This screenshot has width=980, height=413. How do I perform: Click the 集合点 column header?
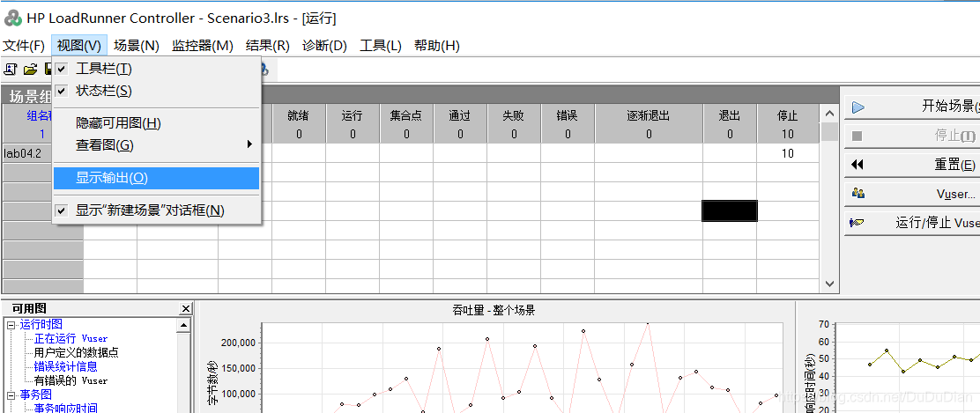[406, 115]
